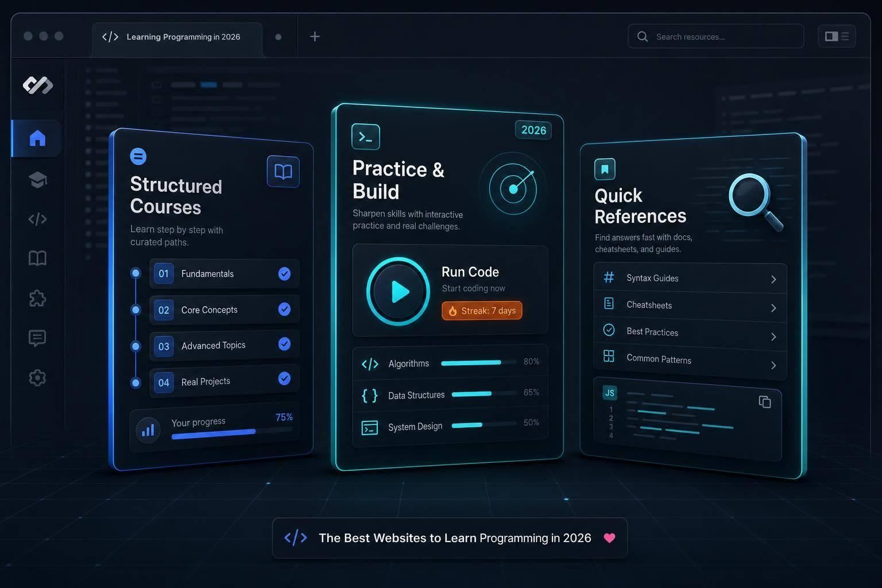Open the Home icon in the sidebar

point(37,138)
